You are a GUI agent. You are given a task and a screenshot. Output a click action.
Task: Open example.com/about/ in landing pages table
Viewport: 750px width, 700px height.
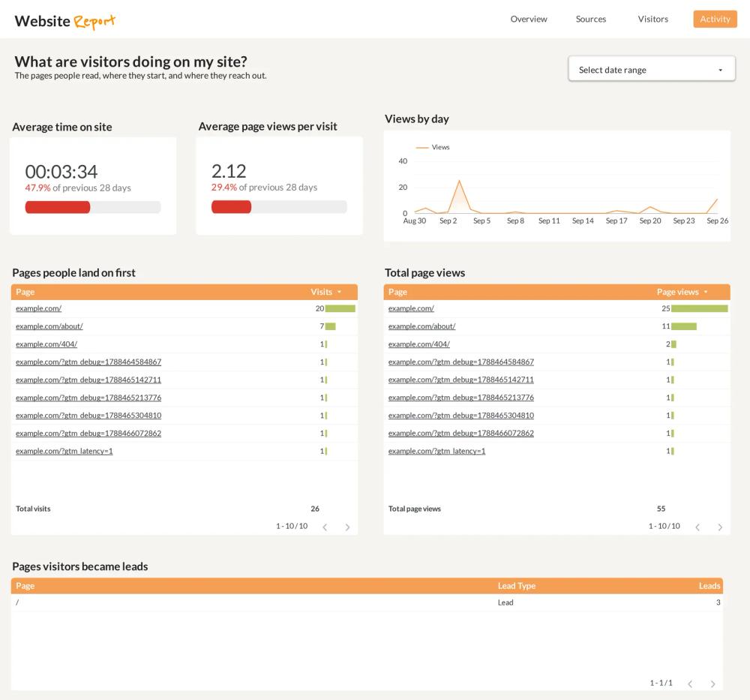[49, 326]
